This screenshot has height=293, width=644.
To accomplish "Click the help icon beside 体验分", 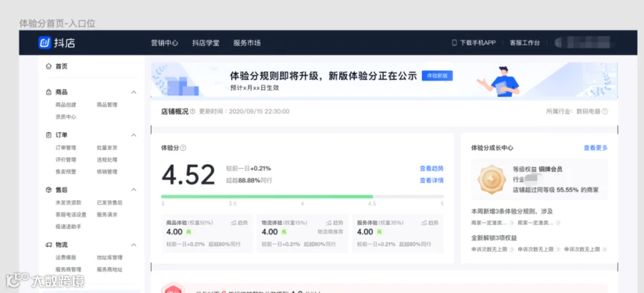I will (x=183, y=148).
